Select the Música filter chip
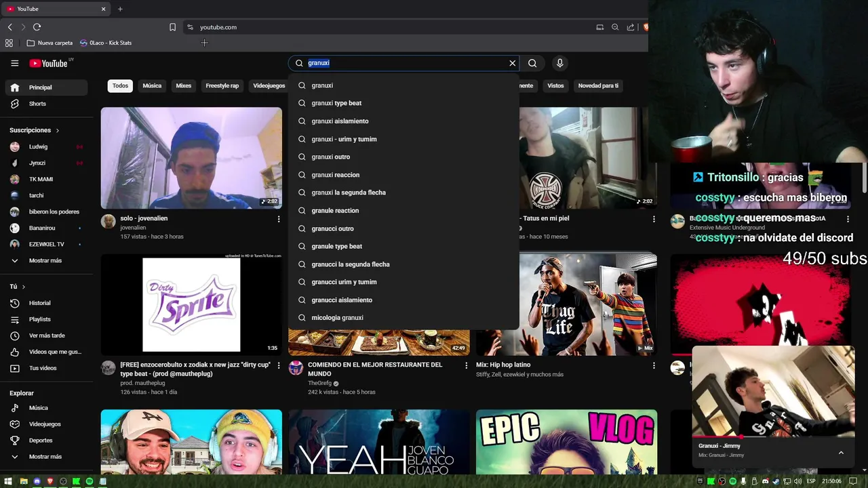This screenshot has width=868, height=488. click(x=152, y=86)
